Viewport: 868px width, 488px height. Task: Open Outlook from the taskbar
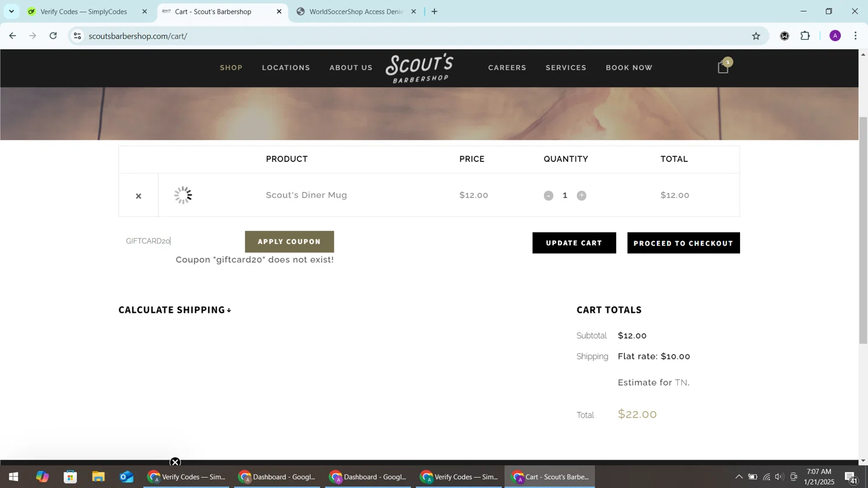tap(127, 477)
